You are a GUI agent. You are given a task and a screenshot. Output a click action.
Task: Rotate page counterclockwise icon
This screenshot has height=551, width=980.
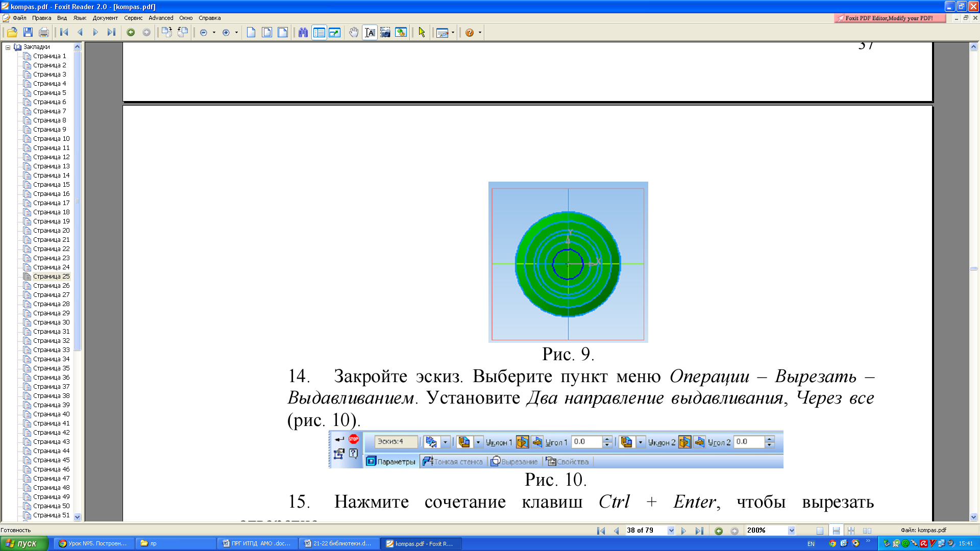(x=183, y=33)
